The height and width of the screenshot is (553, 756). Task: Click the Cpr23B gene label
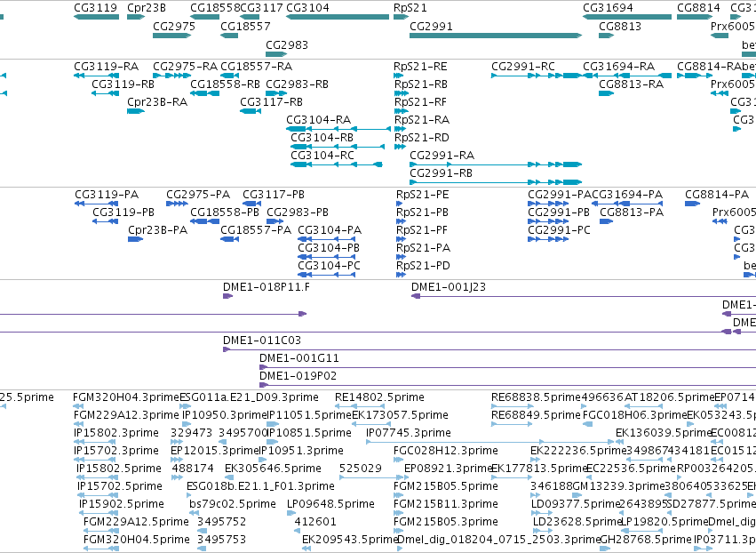tap(147, 8)
